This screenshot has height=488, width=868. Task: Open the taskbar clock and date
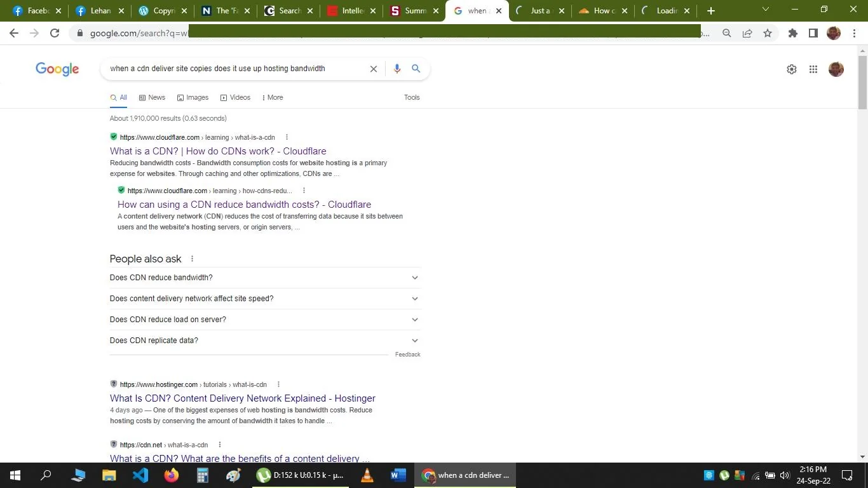(x=813, y=475)
